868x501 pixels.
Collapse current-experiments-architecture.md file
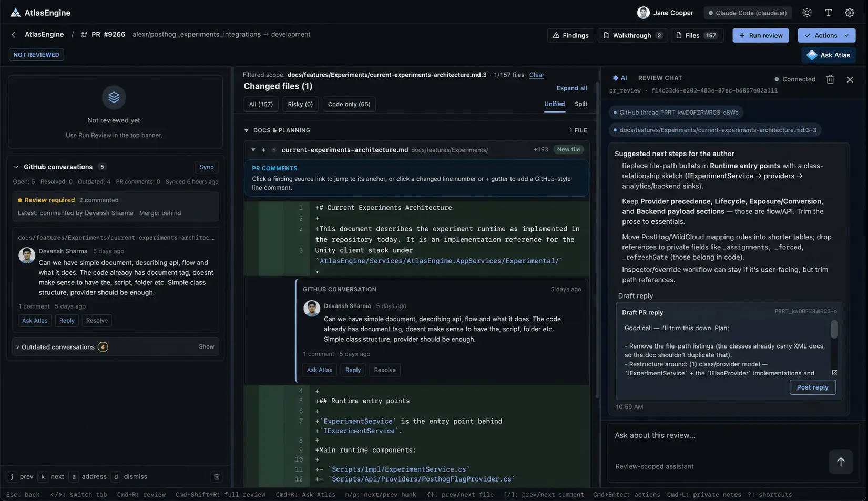tap(253, 150)
